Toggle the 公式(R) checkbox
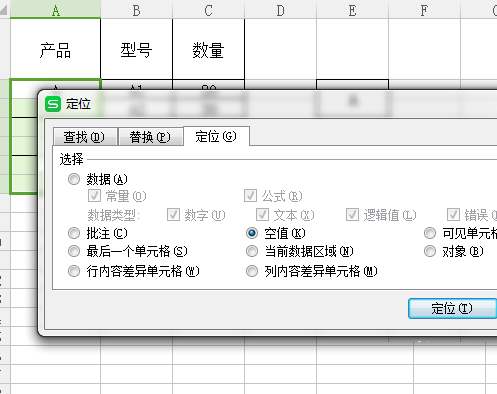The image size is (497, 394). [x=250, y=196]
